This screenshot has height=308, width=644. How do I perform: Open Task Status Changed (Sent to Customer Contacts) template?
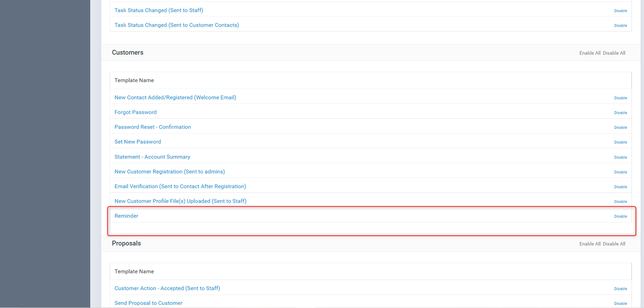177,25
